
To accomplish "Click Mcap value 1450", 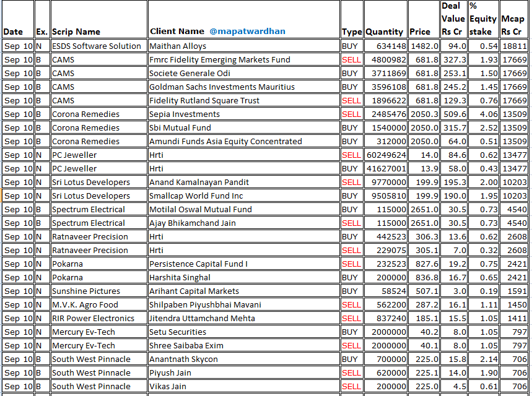I will coord(513,304).
